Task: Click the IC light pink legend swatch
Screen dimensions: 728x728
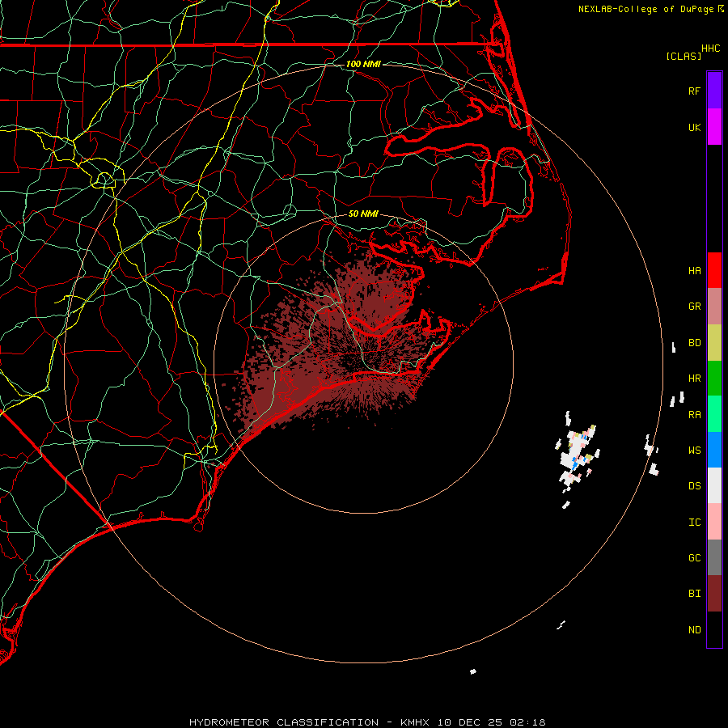Action: point(714,522)
